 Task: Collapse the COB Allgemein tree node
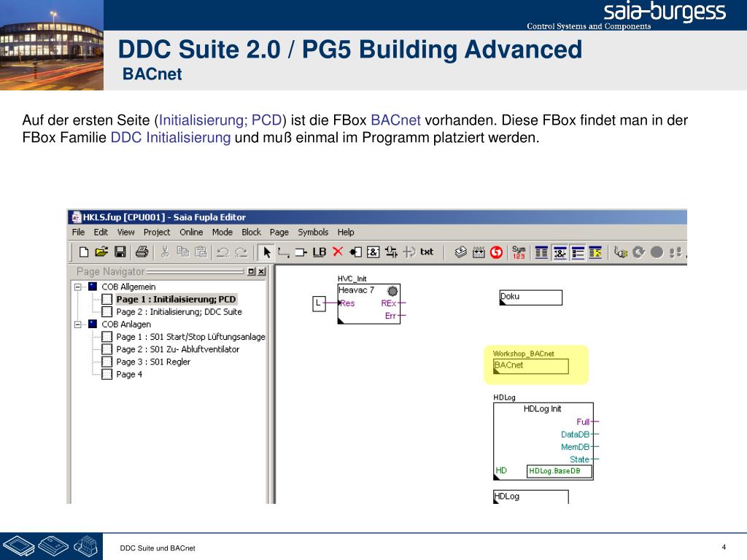pyautogui.click(x=77, y=287)
